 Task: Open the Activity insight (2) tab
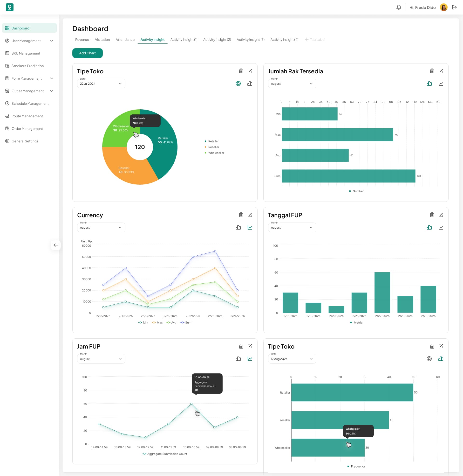coord(217,40)
